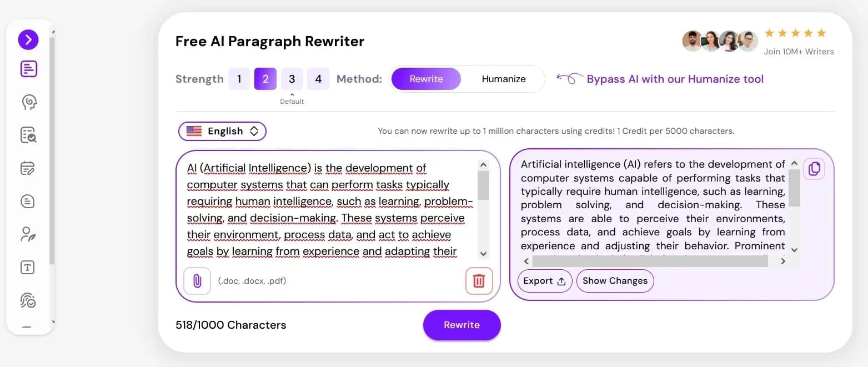This screenshot has width=868, height=367.
Task: Copy the rewritten output using the copy icon
Action: [814, 169]
